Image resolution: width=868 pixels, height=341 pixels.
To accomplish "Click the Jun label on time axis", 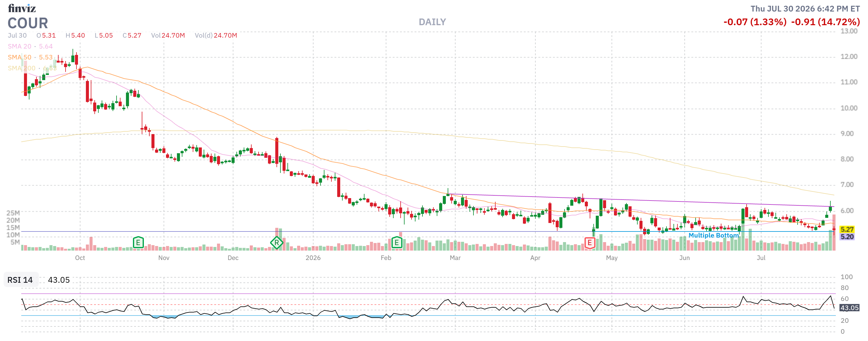I will [x=684, y=258].
